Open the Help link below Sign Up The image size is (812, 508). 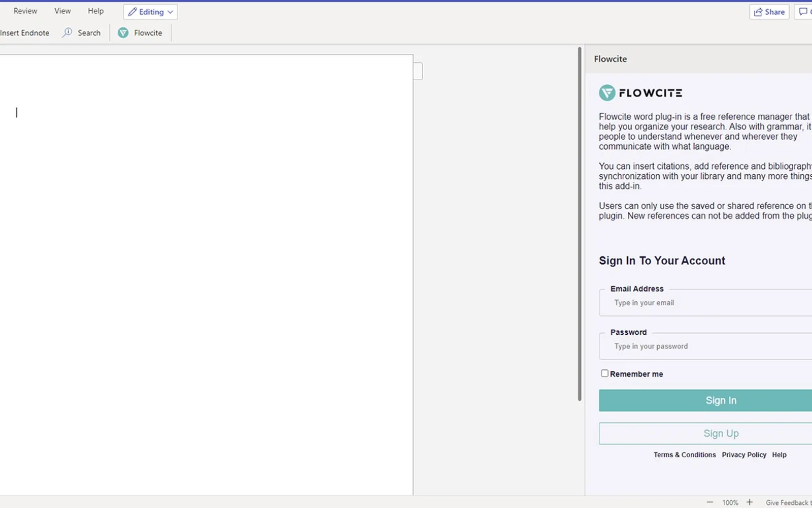[779, 455]
